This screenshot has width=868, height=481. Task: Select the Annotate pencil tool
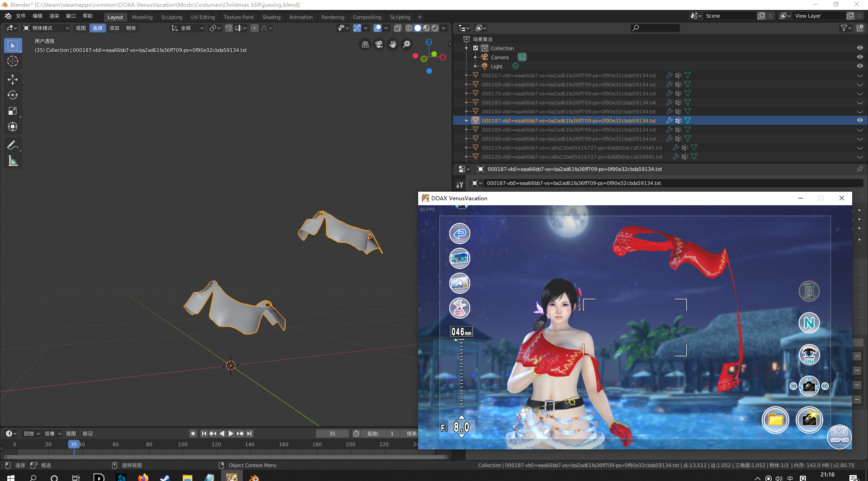point(13,145)
